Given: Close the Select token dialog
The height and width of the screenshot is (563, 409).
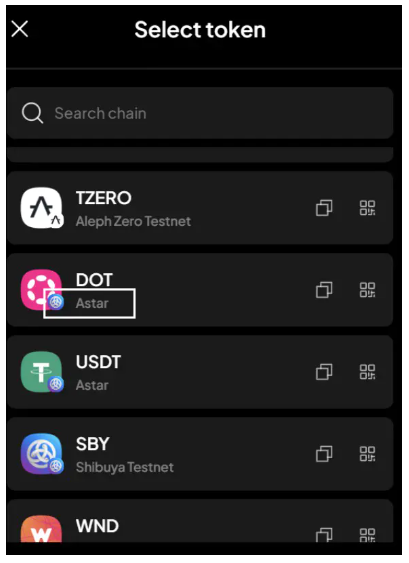Looking at the screenshot, I should point(20,29).
